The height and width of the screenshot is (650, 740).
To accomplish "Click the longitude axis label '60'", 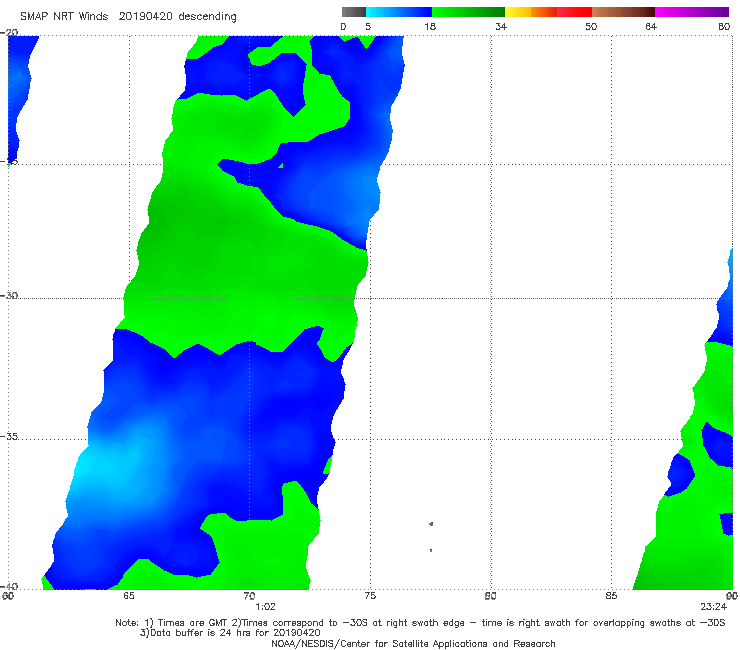I will coord(8,596).
